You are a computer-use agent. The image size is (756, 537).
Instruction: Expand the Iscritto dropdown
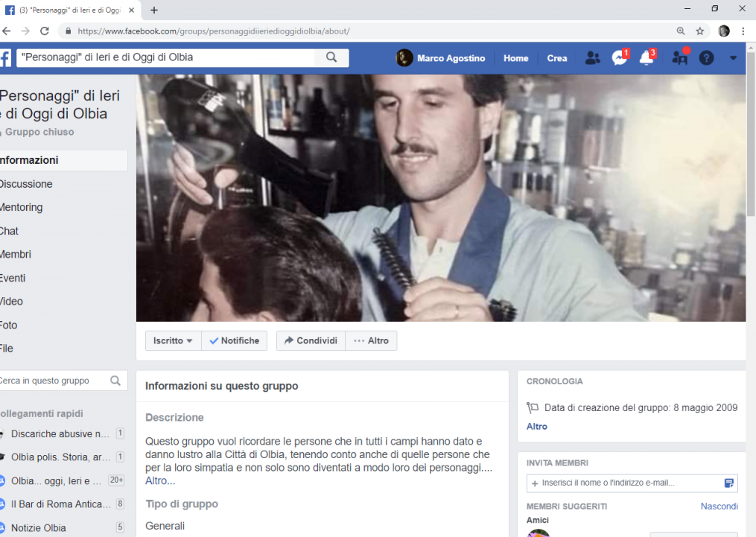173,340
